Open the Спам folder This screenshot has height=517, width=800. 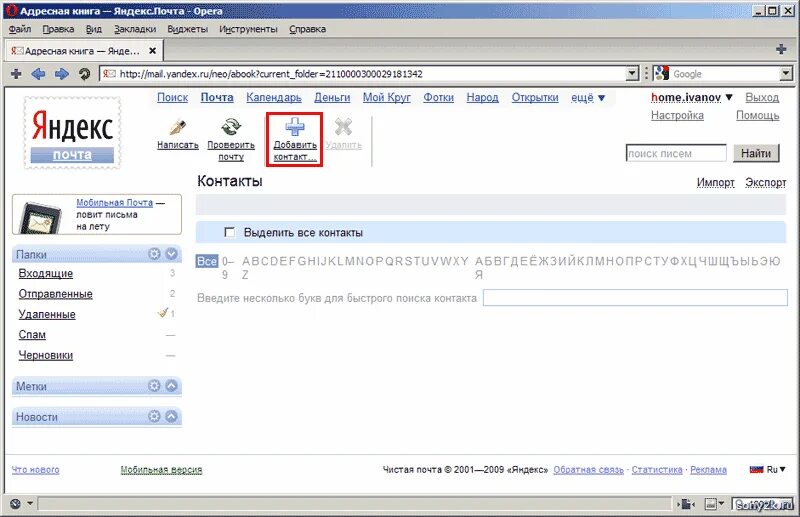click(x=32, y=335)
